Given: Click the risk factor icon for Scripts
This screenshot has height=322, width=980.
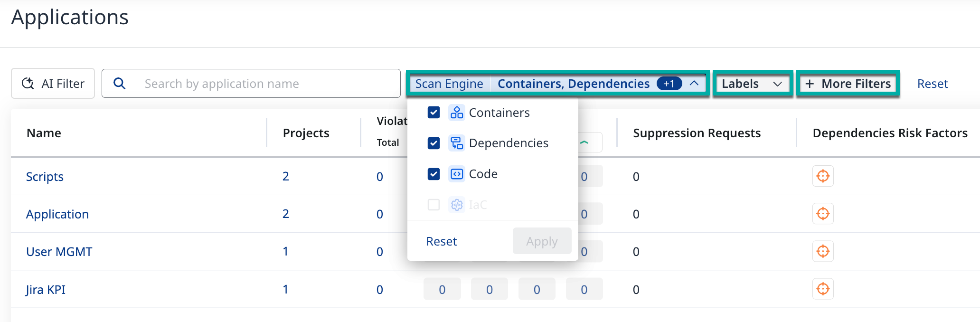Looking at the screenshot, I should click(x=822, y=176).
